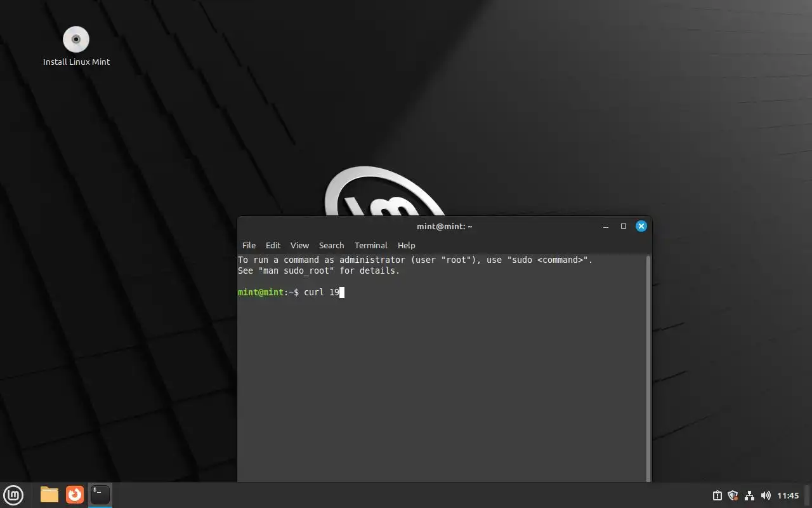Open the network connection tray icon
This screenshot has height=508, width=812.
pyautogui.click(x=749, y=495)
